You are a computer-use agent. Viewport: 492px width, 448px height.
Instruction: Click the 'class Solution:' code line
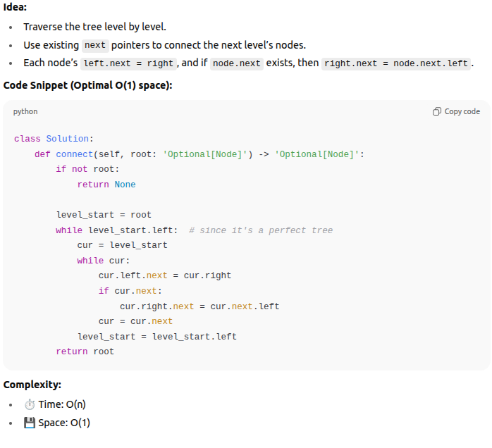(x=54, y=139)
